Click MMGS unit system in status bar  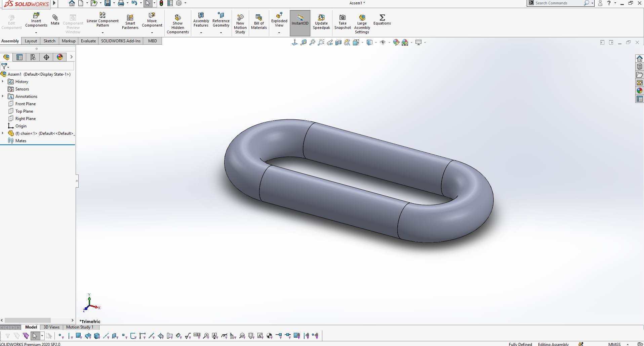pyautogui.click(x=614, y=344)
